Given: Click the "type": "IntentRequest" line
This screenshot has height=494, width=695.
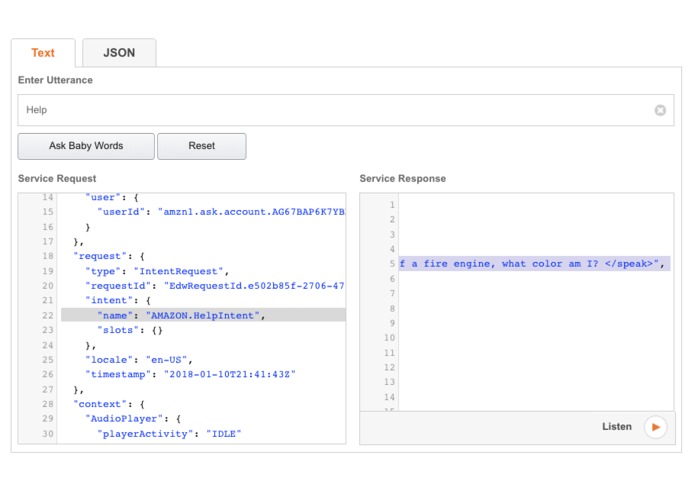Looking at the screenshot, I should pos(158,271).
